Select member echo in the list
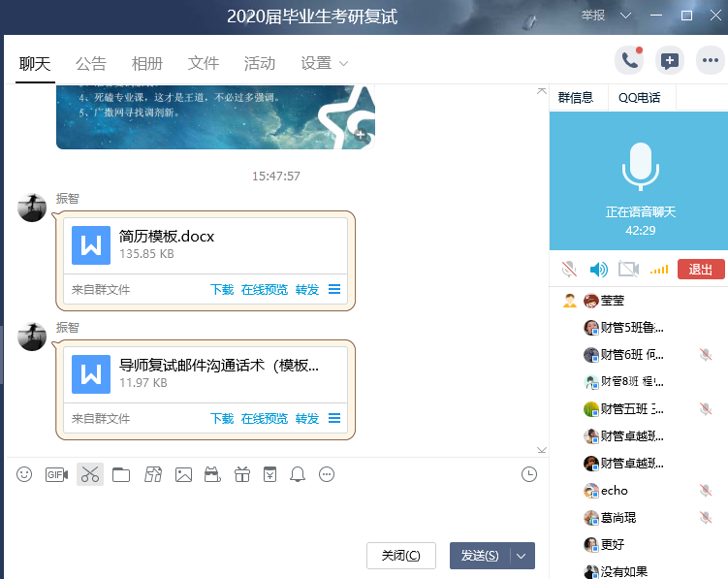Image resolution: width=728 pixels, height=579 pixels. (614, 491)
